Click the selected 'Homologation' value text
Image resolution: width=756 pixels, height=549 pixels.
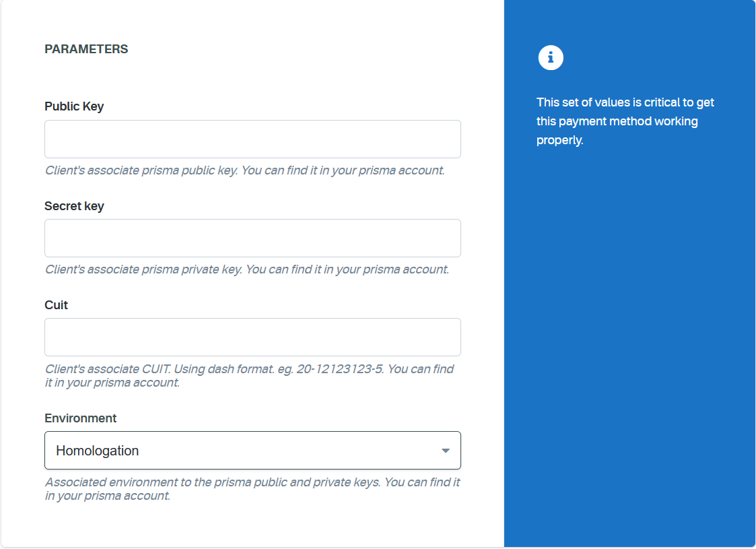click(98, 451)
